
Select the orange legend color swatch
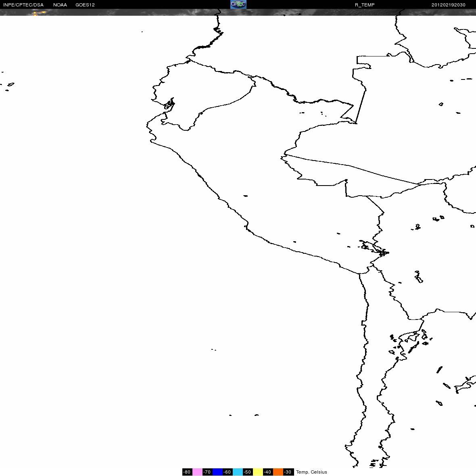click(x=278, y=472)
